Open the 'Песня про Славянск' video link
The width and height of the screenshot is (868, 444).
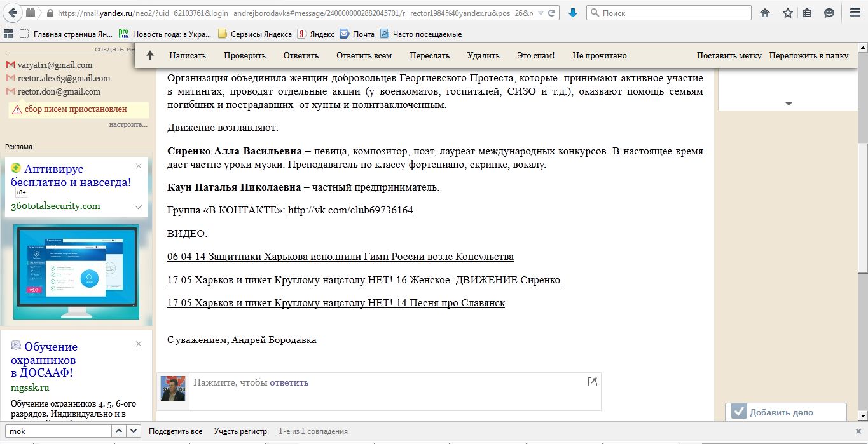pos(336,303)
